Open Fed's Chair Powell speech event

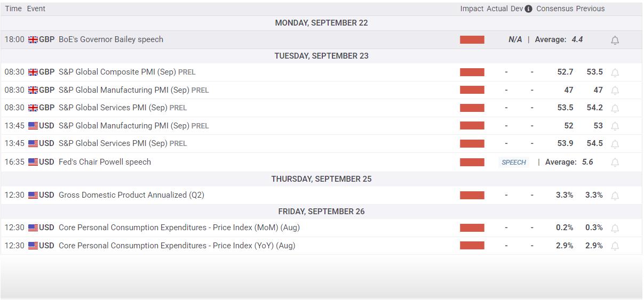click(x=105, y=162)
